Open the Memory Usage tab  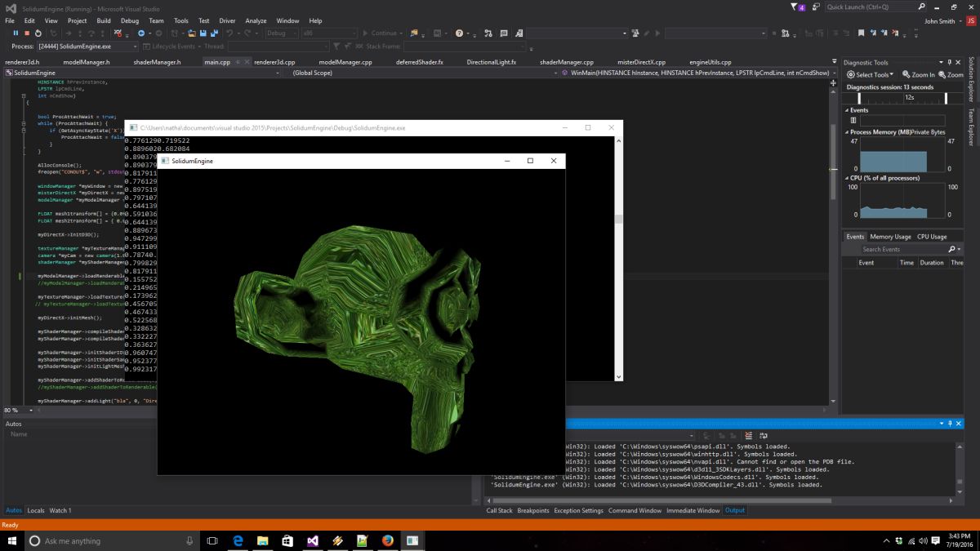coord(890,237)
